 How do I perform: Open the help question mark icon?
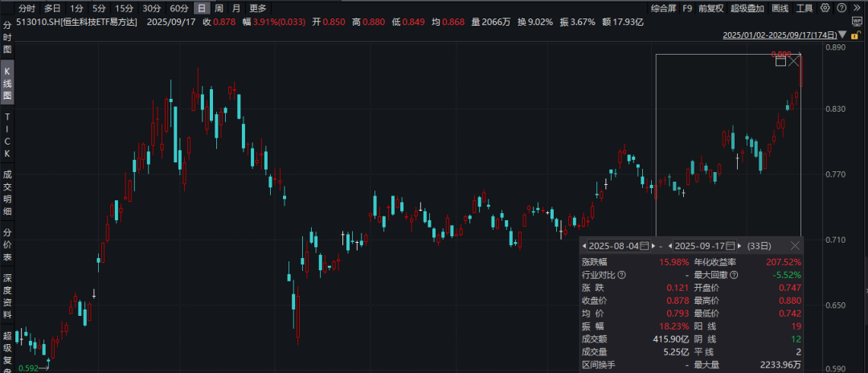tap(841, 8)
